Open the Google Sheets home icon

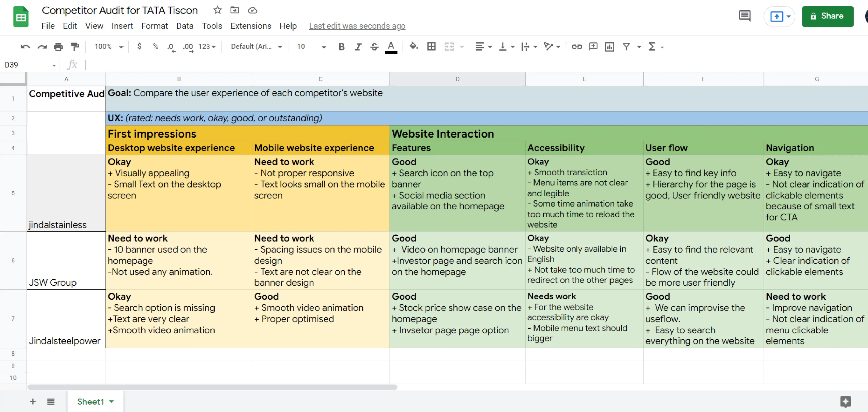pyautogui.click(x=21, y=17)
